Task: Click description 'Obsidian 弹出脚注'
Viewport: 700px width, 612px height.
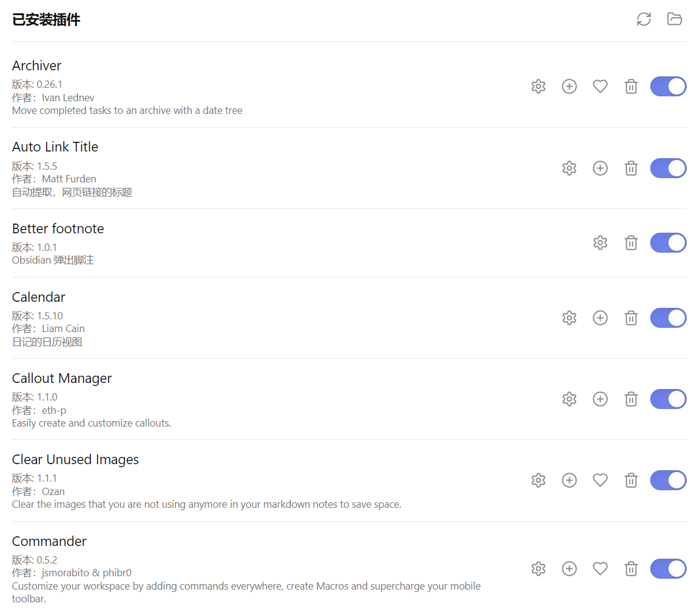Action: [x=53, y=260]
